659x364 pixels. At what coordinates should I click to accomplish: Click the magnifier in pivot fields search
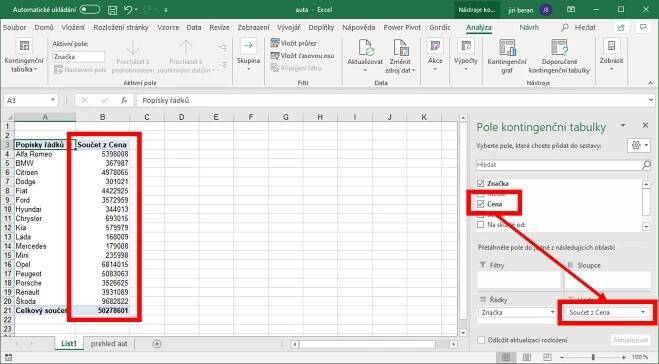646,165
